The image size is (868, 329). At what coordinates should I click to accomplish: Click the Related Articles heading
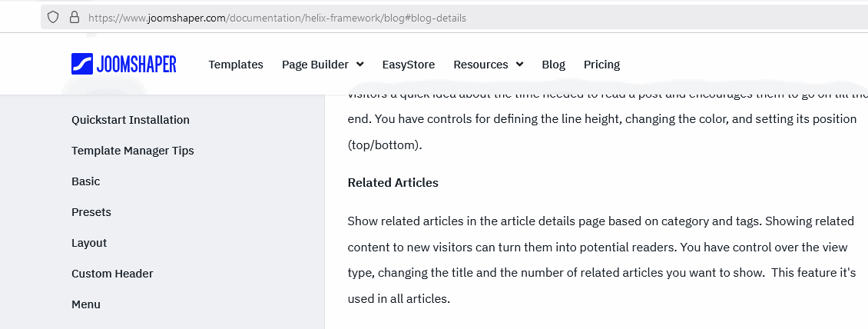[x=393, y=183]
